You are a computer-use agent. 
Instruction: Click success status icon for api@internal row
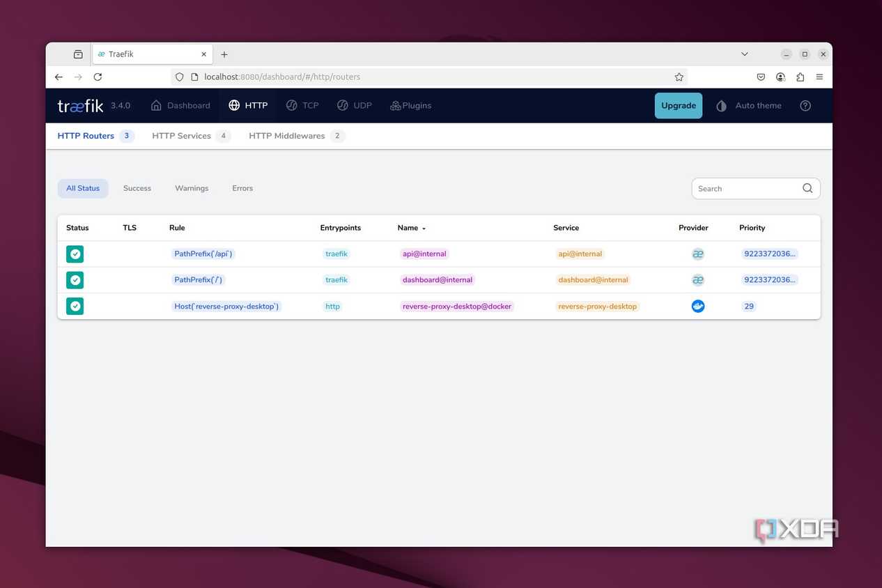[75, 254]
